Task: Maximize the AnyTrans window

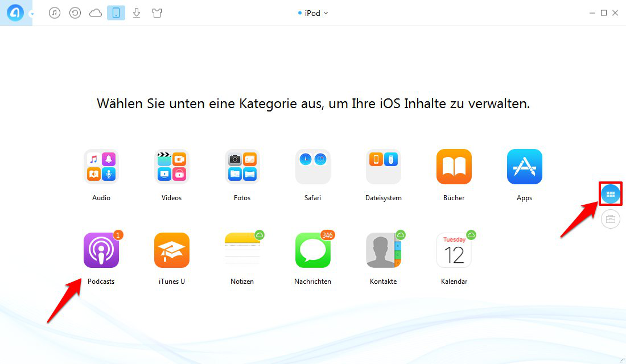Action: (x=604, y=13)
